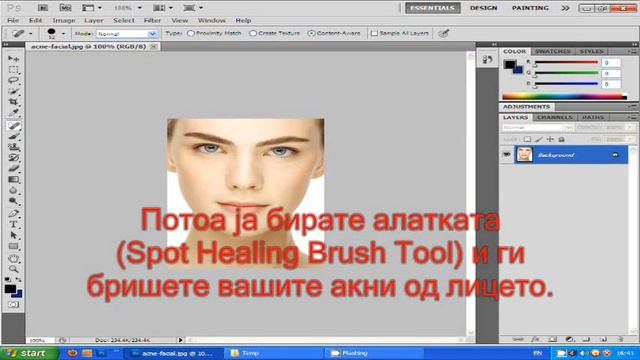Select the Spot Healing Brush tool

pos(13,126)
